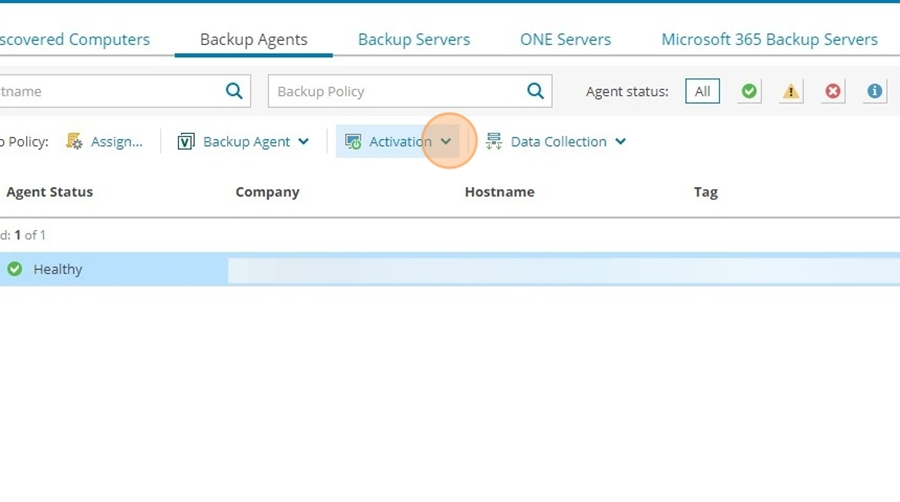Expand the Activation dropdown chevron

point(446,141)
